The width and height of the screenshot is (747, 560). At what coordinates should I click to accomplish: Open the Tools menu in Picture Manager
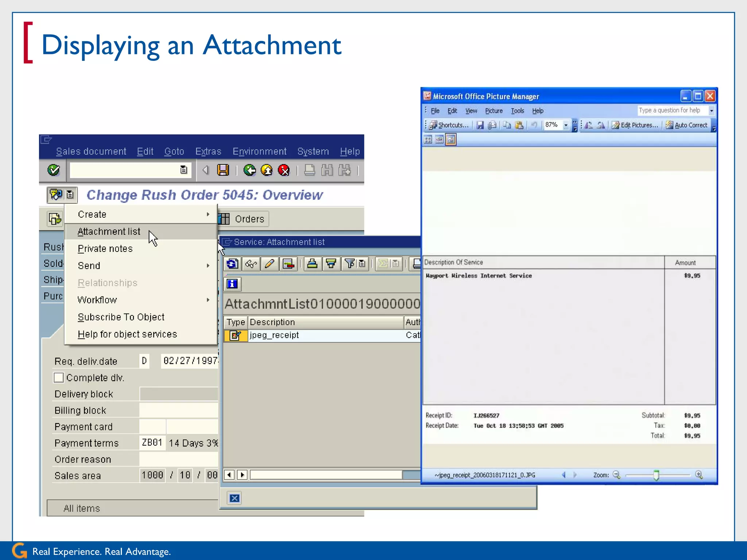(517, 111)
